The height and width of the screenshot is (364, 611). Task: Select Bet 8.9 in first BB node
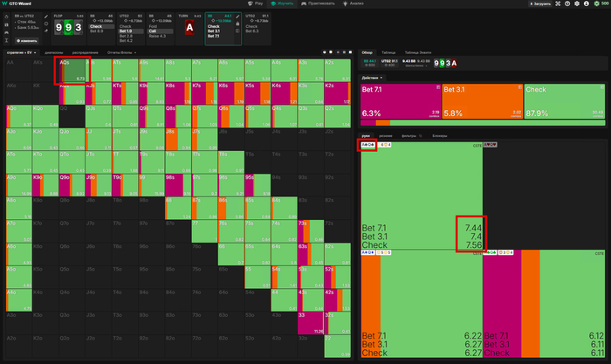coord(96,31)
